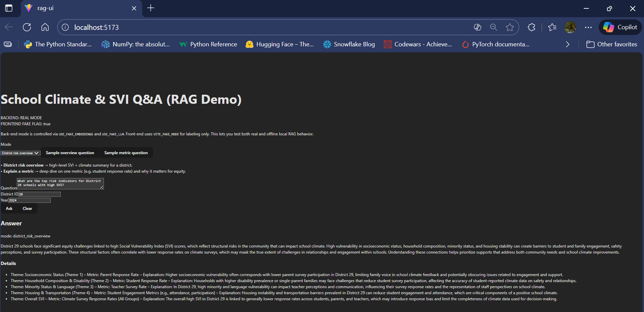Open the Hugging Face bookmark
This screenshot has height=312, width=644.
pos(279,44)
